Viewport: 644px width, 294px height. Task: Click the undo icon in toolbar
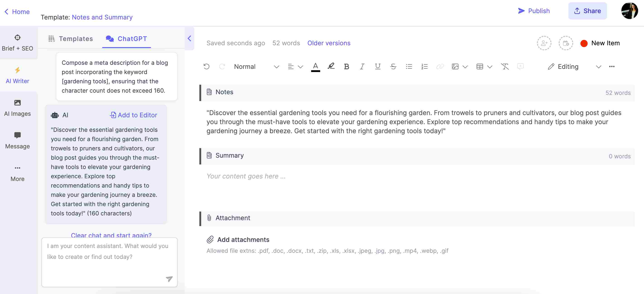pyautogui.click(x=206, y=67)
